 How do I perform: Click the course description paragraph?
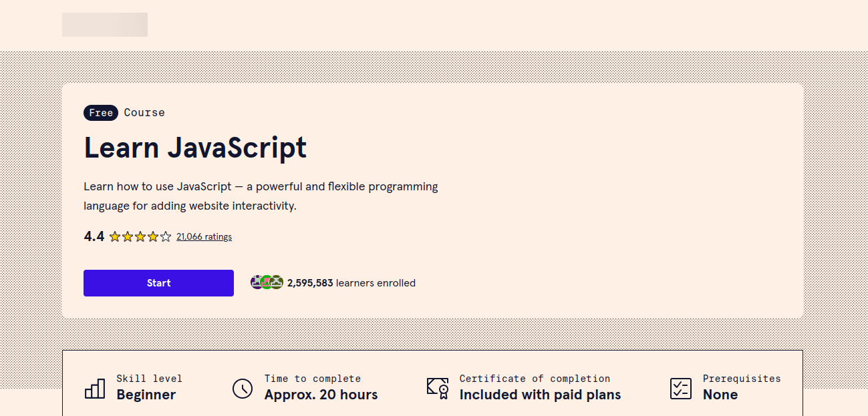click(x=261, y=196)
